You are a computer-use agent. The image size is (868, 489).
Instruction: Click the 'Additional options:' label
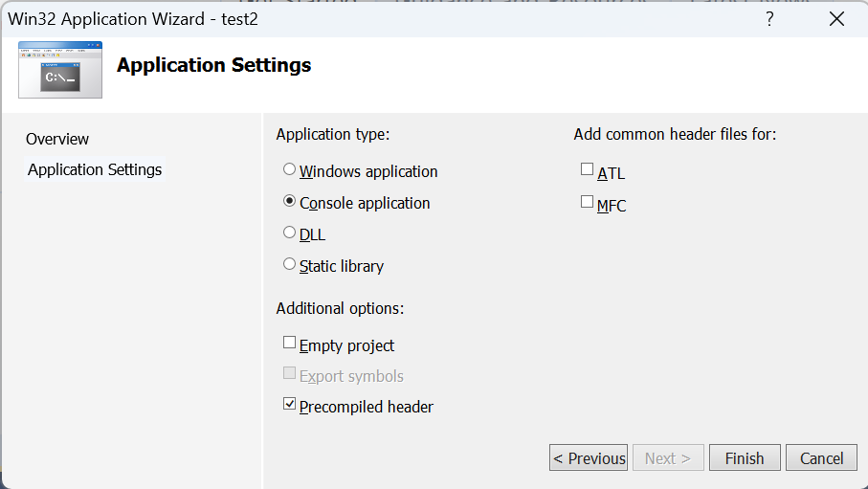[340, 308]
